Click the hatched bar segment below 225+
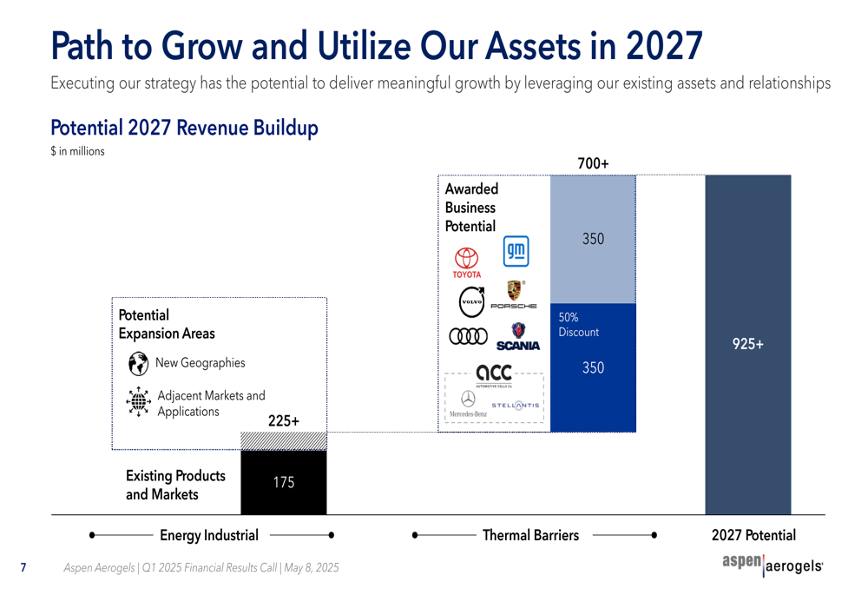Screen dimensions: 868x595 click(x=284, y=441)
